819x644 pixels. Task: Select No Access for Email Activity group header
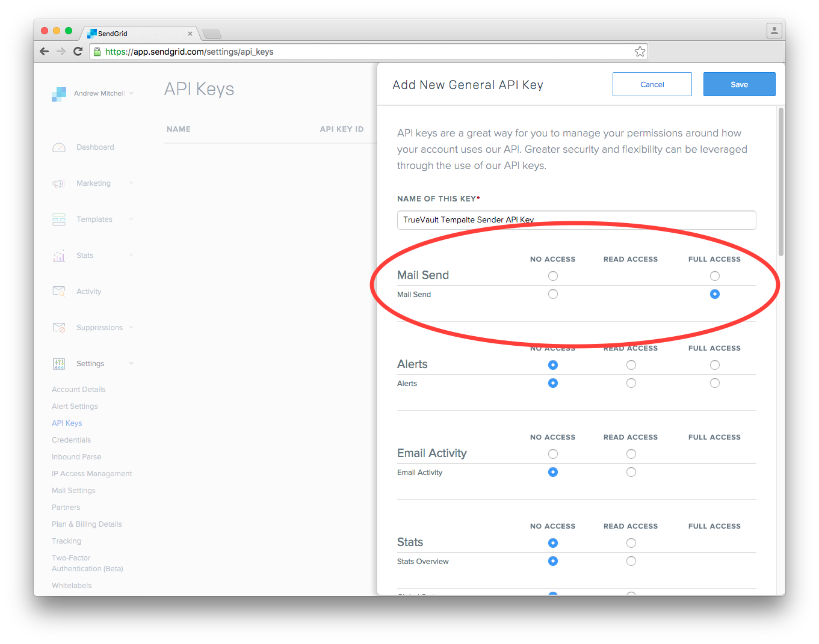click(553, 454)
